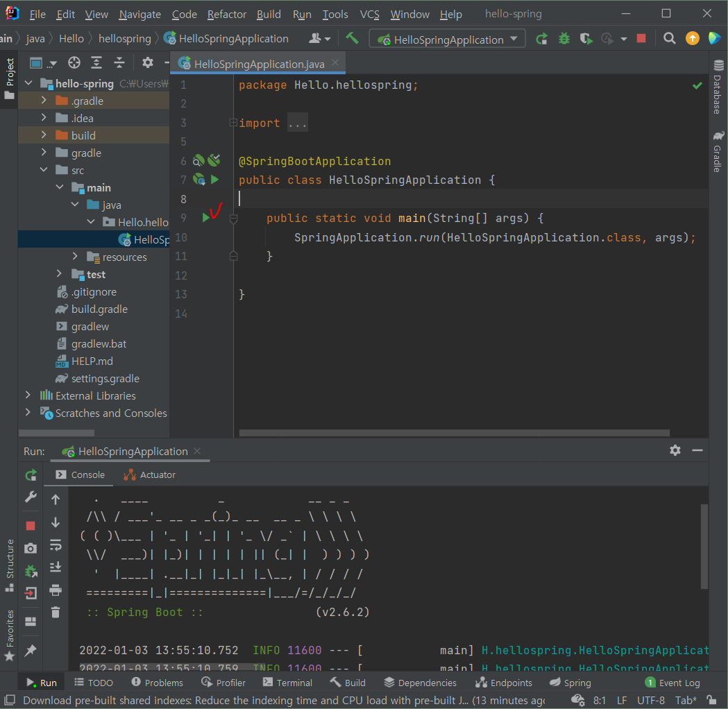Screen dimensions: 728x709
Task: Click the run gutter arrow beside main method
Action: click(205, 218)
